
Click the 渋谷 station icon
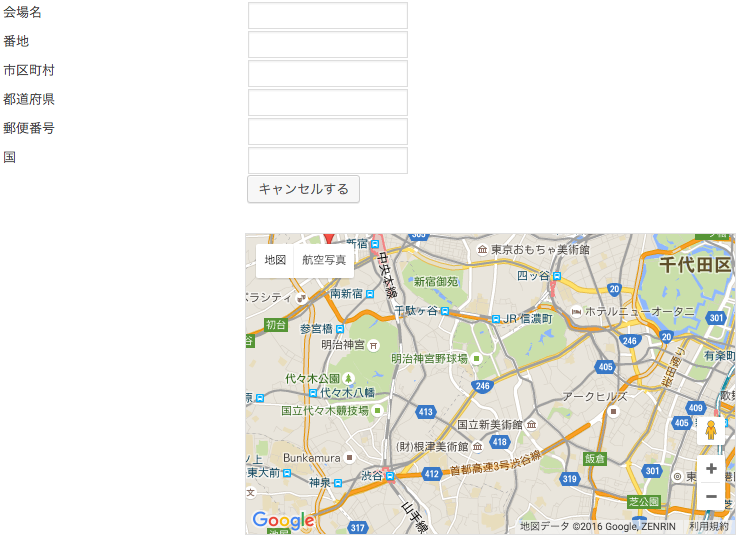point(390,476)
